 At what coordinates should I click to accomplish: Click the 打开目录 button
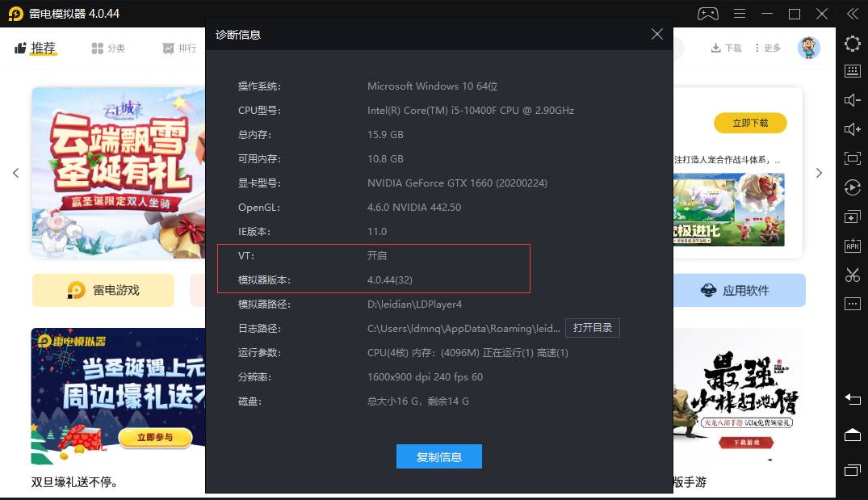pos(592,328)
